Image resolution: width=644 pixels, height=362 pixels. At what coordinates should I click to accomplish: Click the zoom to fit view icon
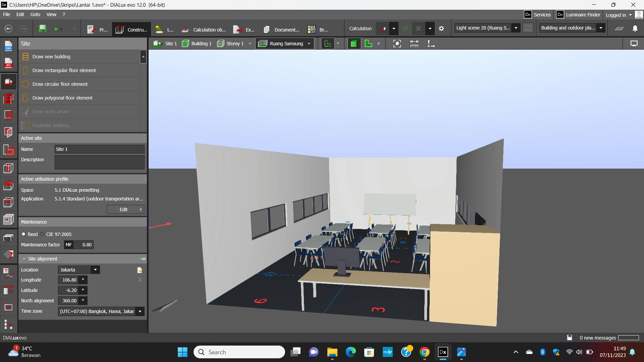pyautogui.click(x=397, y=44)
